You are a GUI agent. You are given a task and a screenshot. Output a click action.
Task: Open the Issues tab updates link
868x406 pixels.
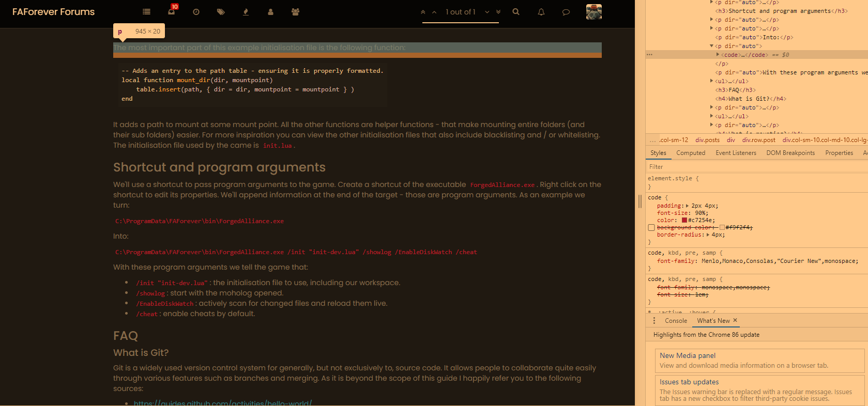tap(689, 382)
